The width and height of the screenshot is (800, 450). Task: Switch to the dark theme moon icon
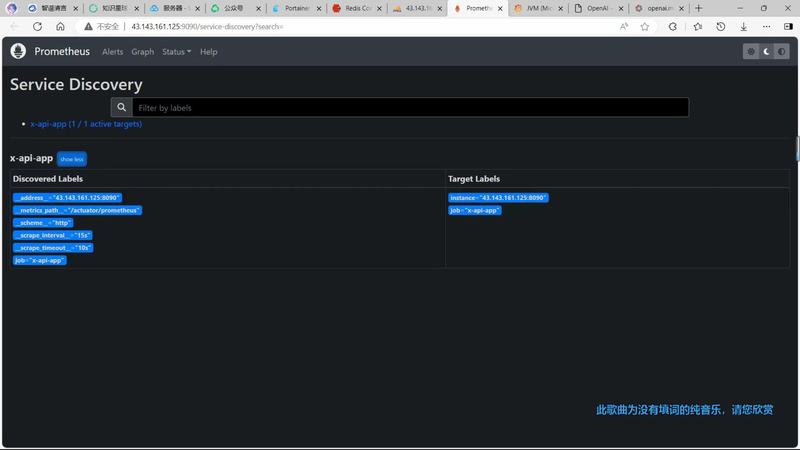click(x=766, y=52)
